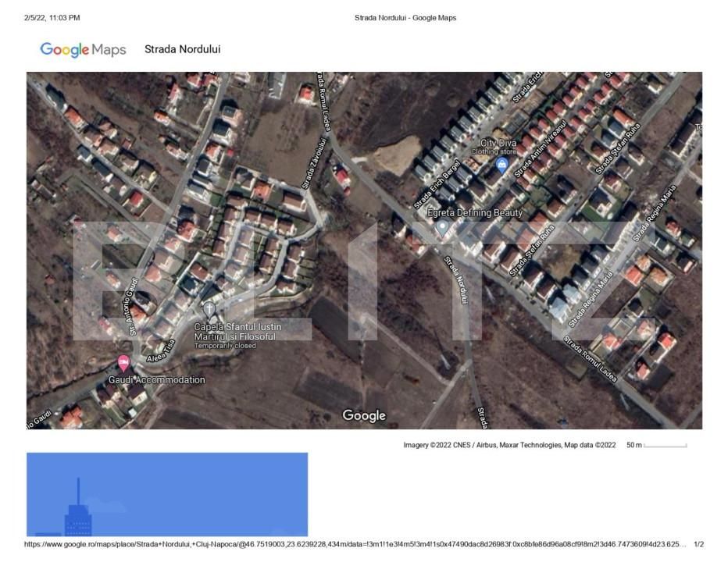Open the Gaudi Accommodation hotel pin
Viewport: 728px width, 562px height.
123,362
